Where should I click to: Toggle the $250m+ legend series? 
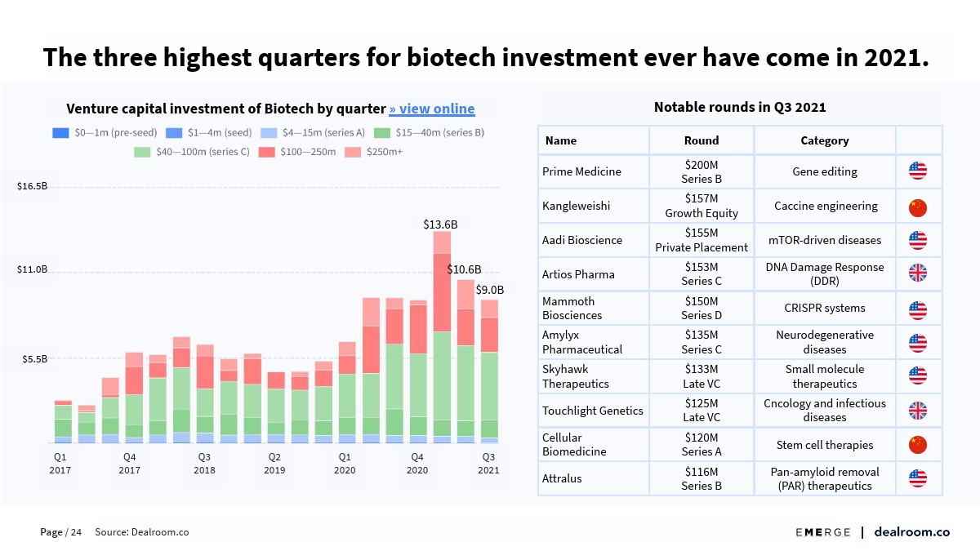(376, 152)
